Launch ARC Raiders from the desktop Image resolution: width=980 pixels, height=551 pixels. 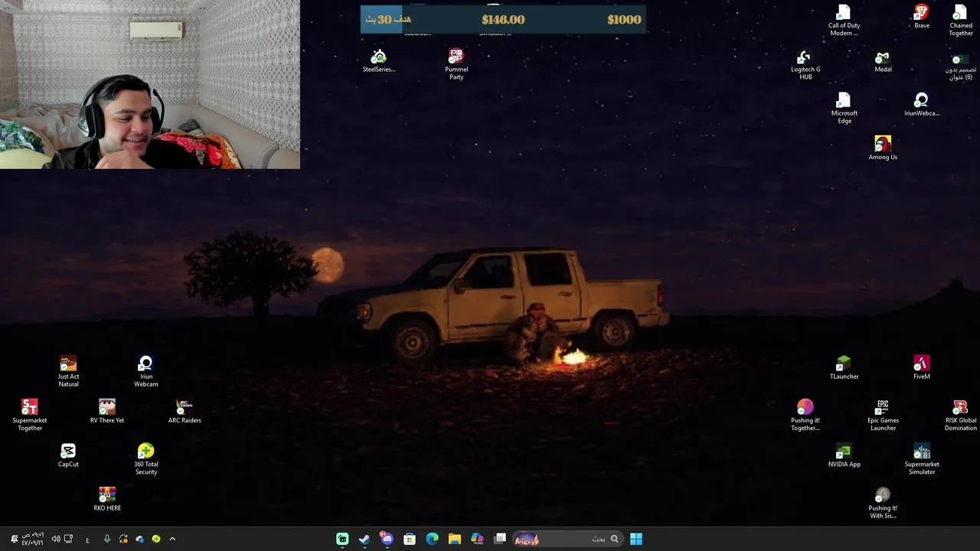pyautogui.click(x=185, y=411)
